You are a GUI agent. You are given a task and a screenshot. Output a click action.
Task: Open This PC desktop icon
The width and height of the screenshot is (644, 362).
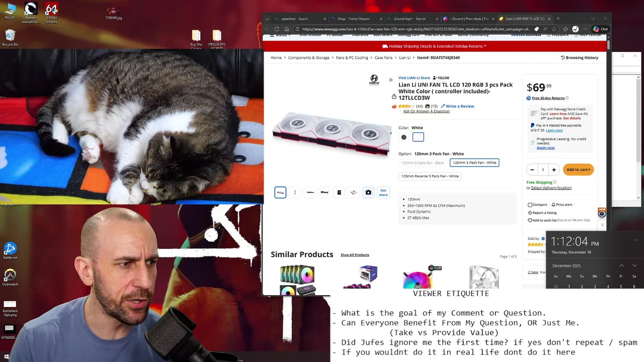10,11
